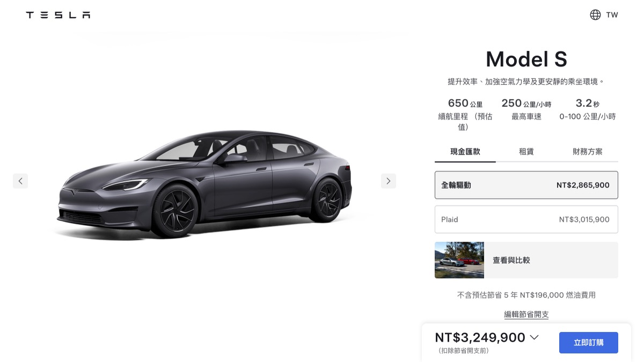
Task: Click the NT$2,865,900 all-wheel drive price
Action: click(583, 185)
